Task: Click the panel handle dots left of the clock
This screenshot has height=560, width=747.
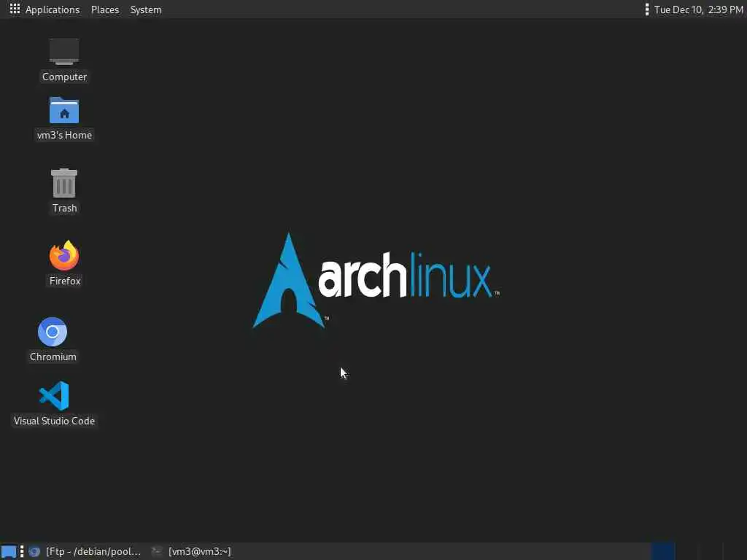Action: [646, 9]
